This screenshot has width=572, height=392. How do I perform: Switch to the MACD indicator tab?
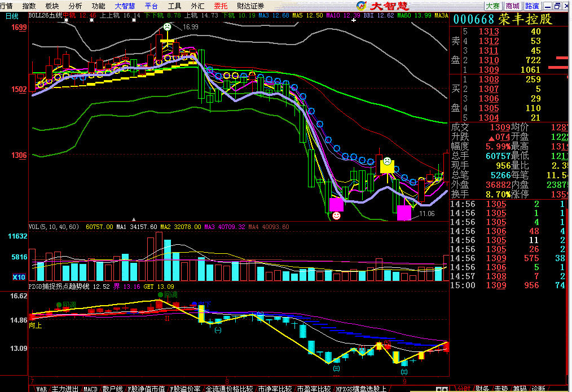90,389
